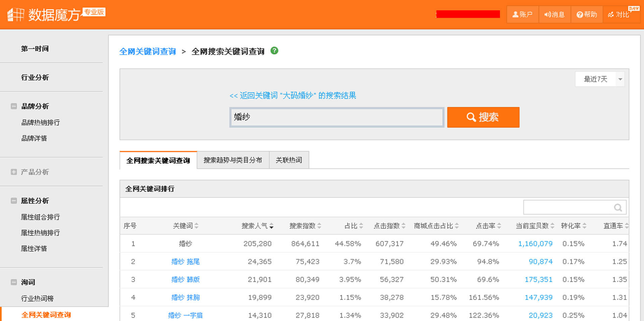644x321 pixels.
Task: Sort by 关键词 column
Action: 185,226
